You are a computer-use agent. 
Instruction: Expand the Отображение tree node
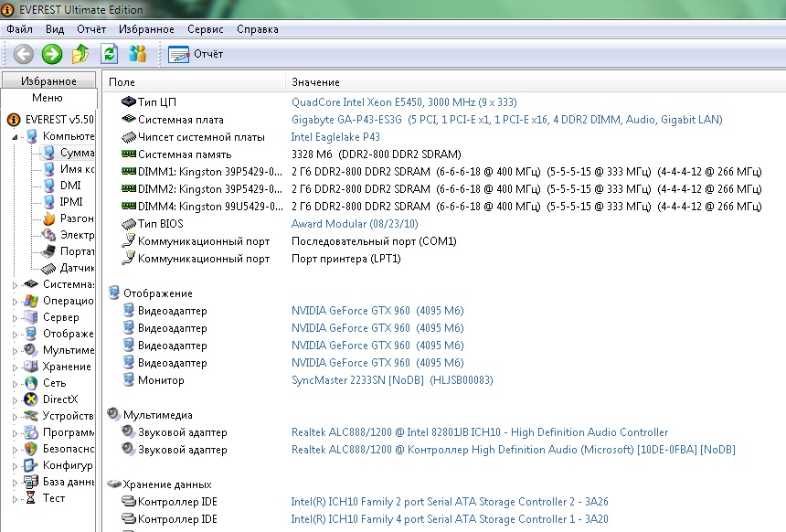(15, 335)
